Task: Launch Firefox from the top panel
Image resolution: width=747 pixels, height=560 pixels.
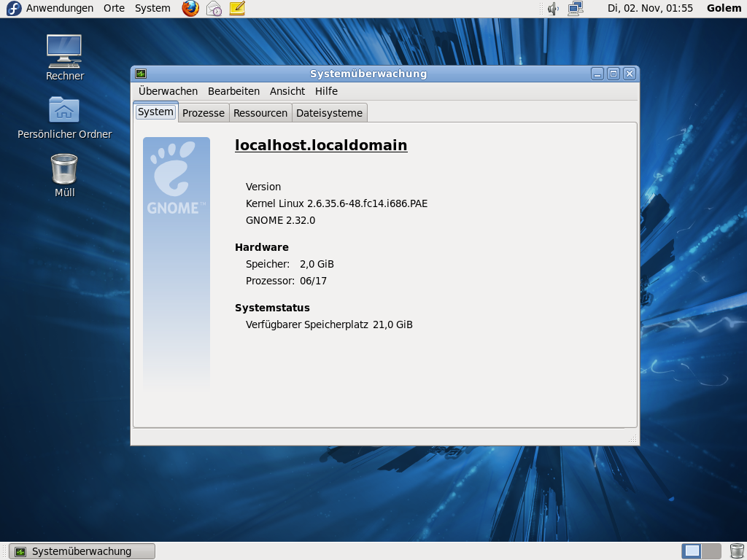Action: [x=190, y=8]
